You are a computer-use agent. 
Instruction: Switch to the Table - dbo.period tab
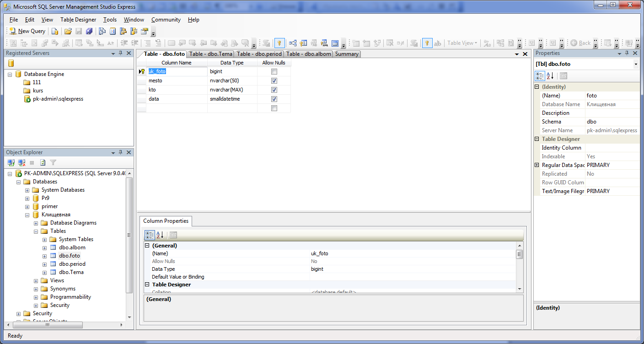click(x=259, y=54)
